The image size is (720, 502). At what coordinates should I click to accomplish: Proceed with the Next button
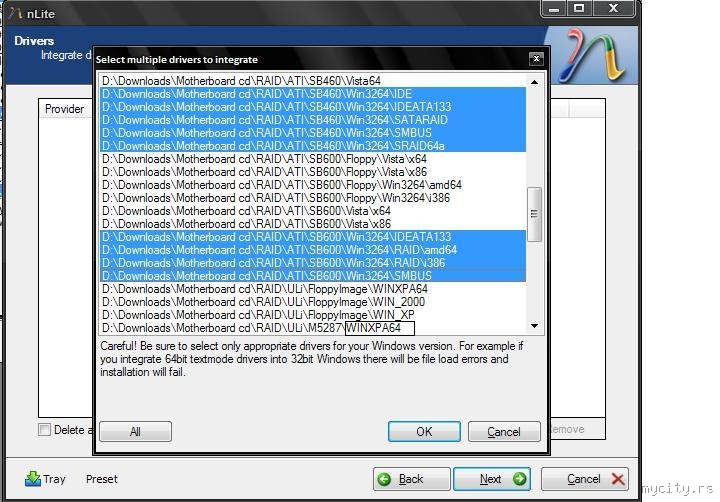click(x=492, y=479)
